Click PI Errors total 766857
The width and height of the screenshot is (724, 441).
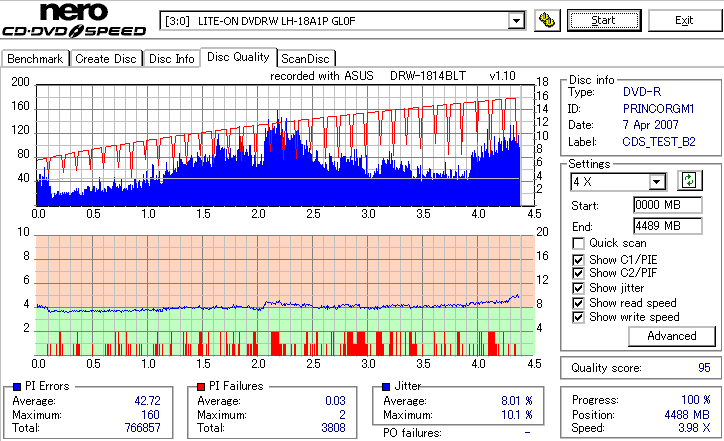(x=143, y=428)
